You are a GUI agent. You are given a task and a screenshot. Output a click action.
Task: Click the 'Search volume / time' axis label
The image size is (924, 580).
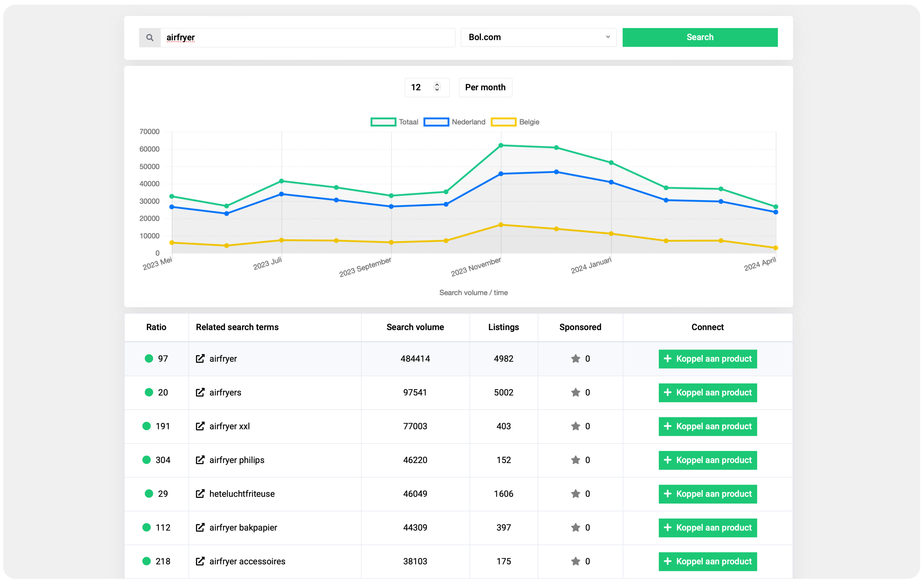pyautogui.click(x=473, y=293)
